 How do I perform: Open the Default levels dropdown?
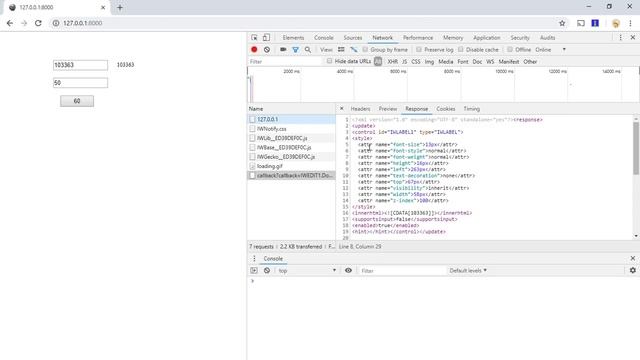(x=468, y=270)
